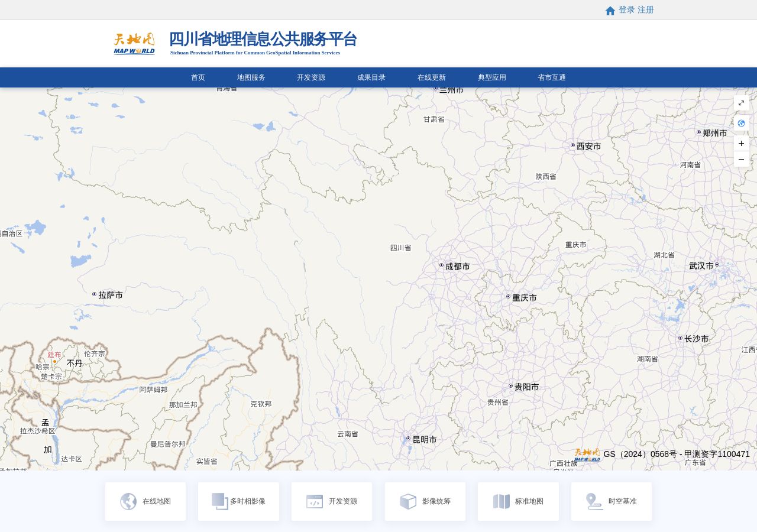Zoom out the map with minus
The image size is (757, 532).
click(x=742, y=159)
